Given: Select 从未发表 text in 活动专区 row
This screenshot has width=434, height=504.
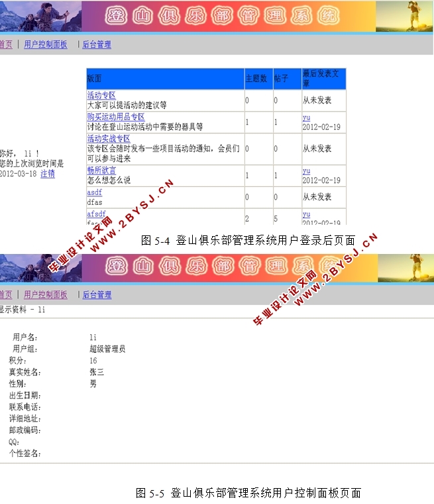Looking at the screenshot, I should (317, 100).
